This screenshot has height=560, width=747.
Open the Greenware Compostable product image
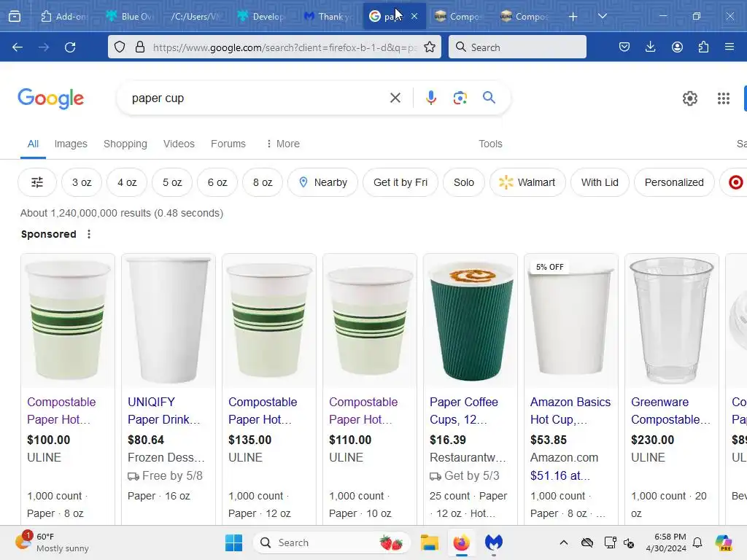coord(671,321)
